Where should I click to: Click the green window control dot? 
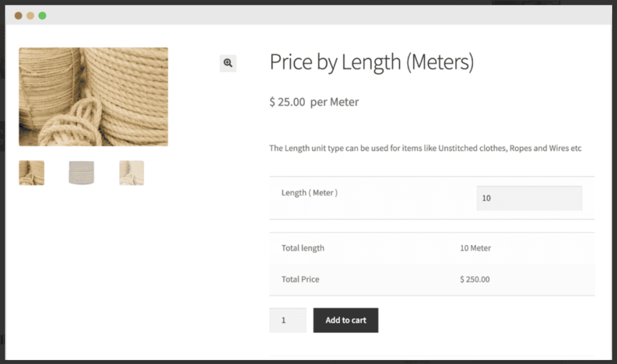pyautogui.click(x=42, y=15)
